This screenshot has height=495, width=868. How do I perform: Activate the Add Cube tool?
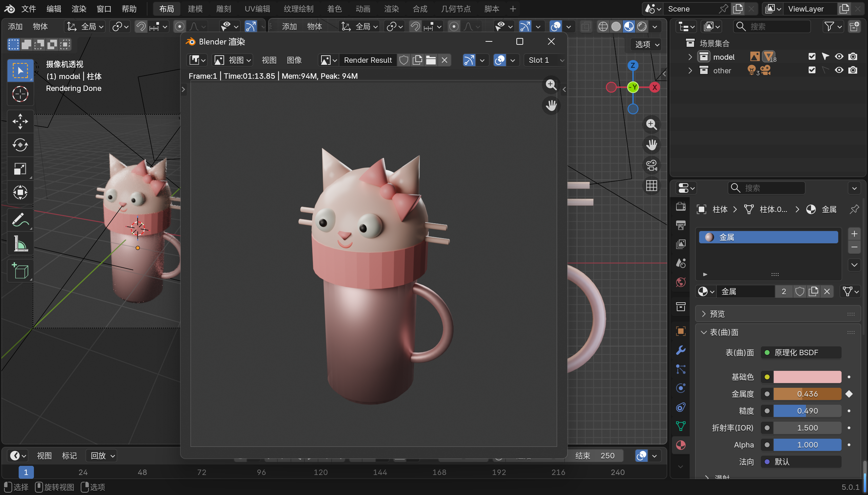(x=20, y=271)
